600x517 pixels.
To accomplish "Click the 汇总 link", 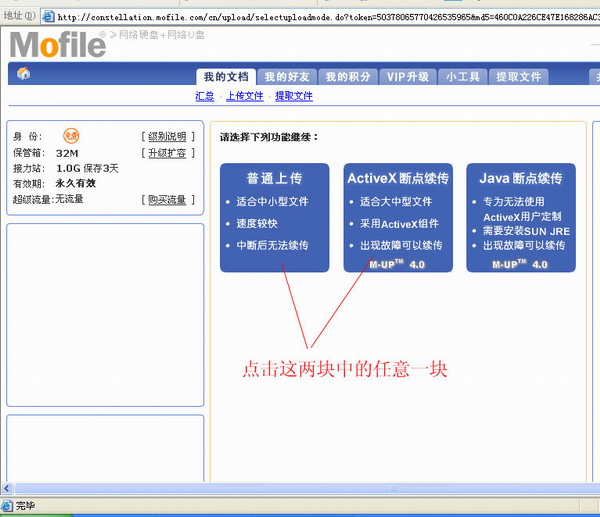I will (x=205, y=96).
